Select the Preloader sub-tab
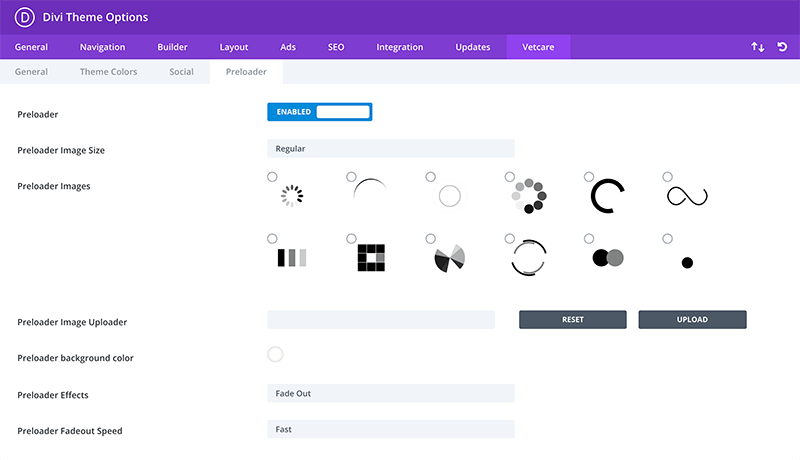The width and height of the screenshot is (800, 460). point(246,72)
